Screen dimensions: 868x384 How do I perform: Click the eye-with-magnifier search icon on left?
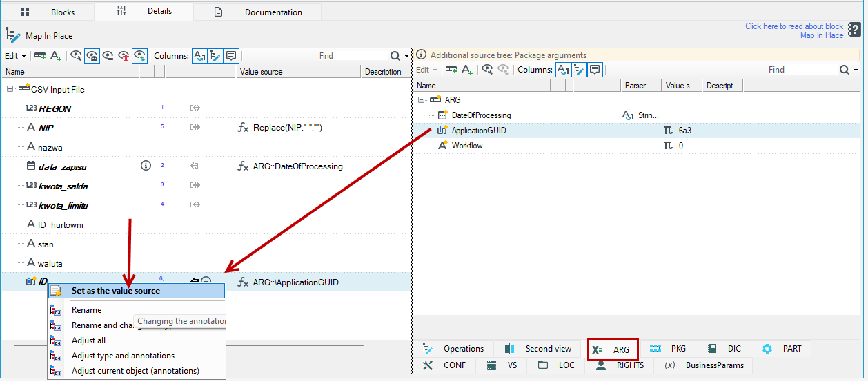77,56
